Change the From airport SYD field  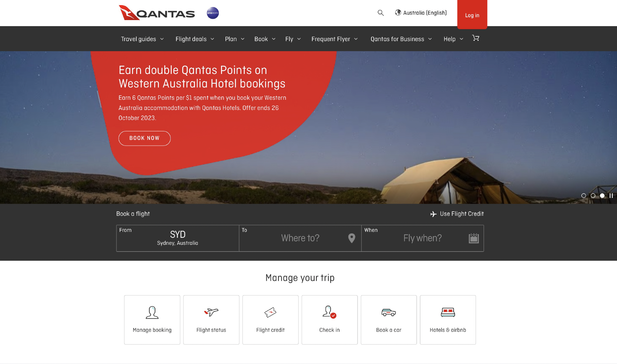pyautogui.click(x=178, y=238)
